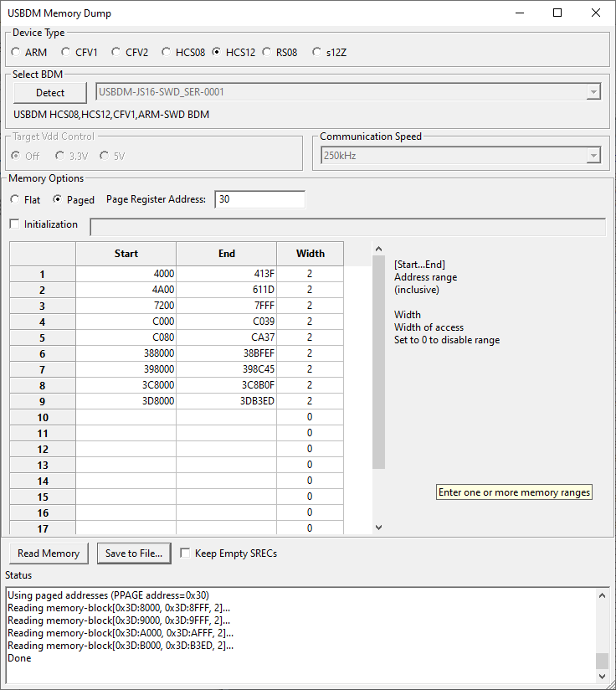This screenshot has height=690, width=616.
Task: Close the USBDM Memory Dump window
Action: (x=596, y=13)
